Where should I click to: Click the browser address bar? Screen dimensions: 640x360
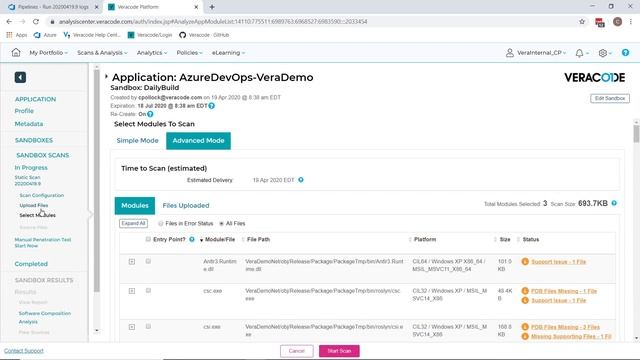[x=310, y=22]
